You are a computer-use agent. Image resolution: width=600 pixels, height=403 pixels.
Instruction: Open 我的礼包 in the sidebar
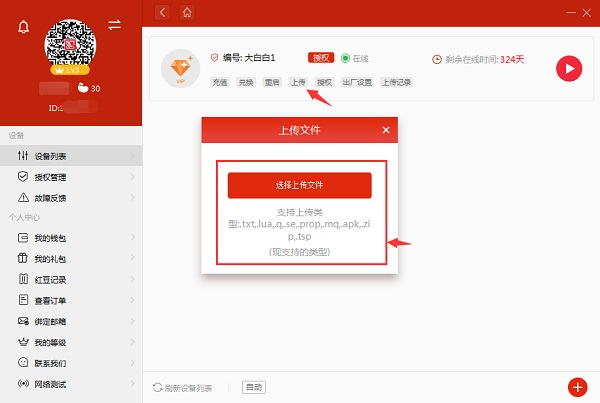pos(71,259)
